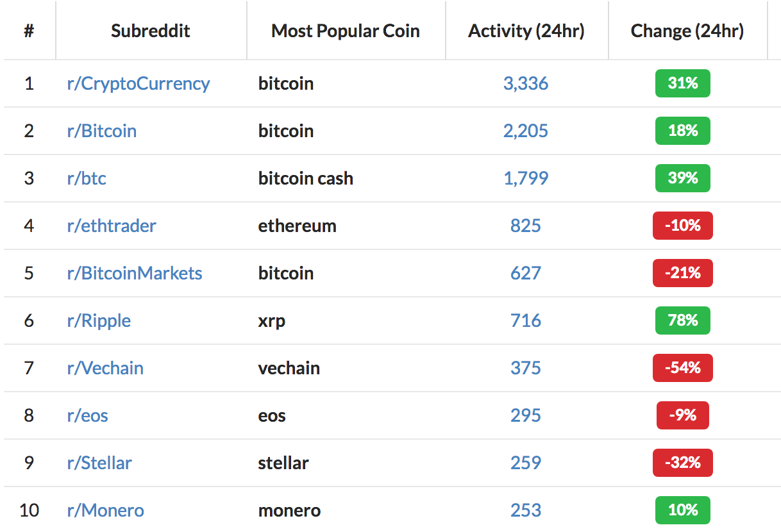Open the r/Ripple subreddit link
This screenshot has height=532, width=781.
(x=99, y=320)
